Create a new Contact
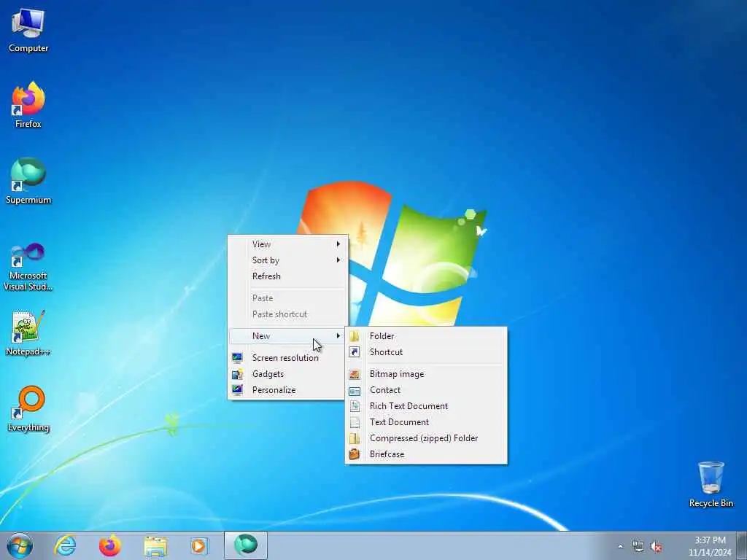This screenshot has height=560, width=747. coord(426,390)
